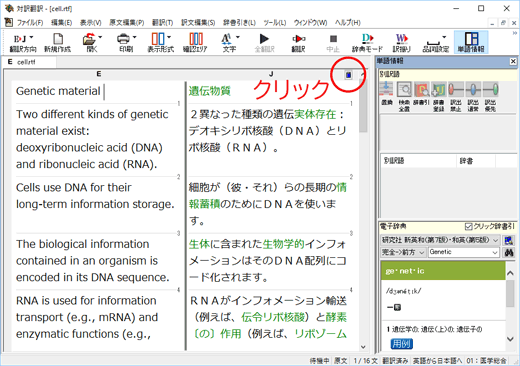Close the 単語情報 panel
520x366 pixels.
point(513,61)
